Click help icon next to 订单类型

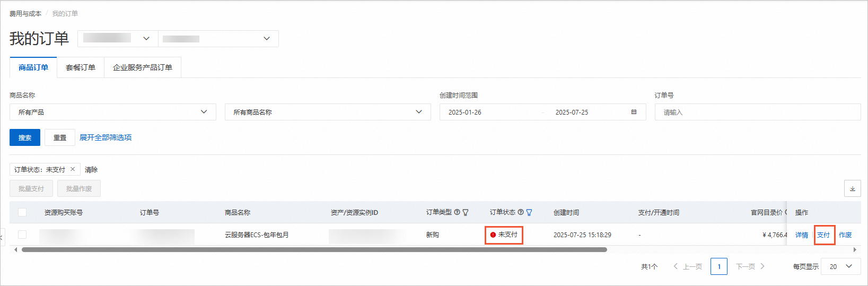point(457,212)
